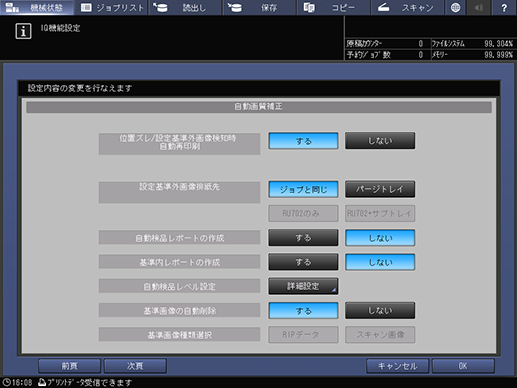Click the RIPデータ option
This screenshot has width=517, height=388.
click(303, 335)
